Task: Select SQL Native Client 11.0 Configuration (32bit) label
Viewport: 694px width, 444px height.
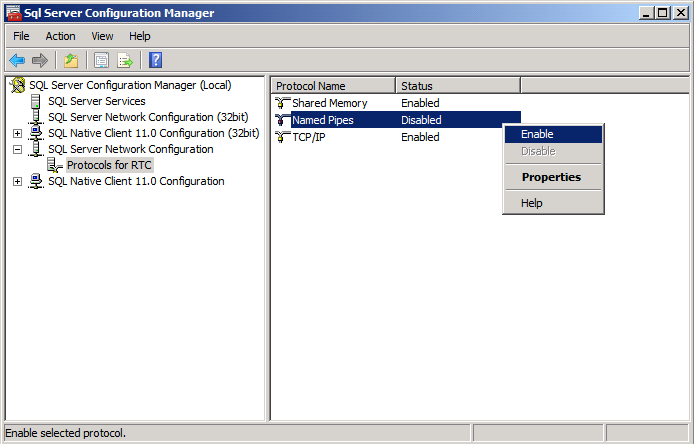Action: coord(154,133)
